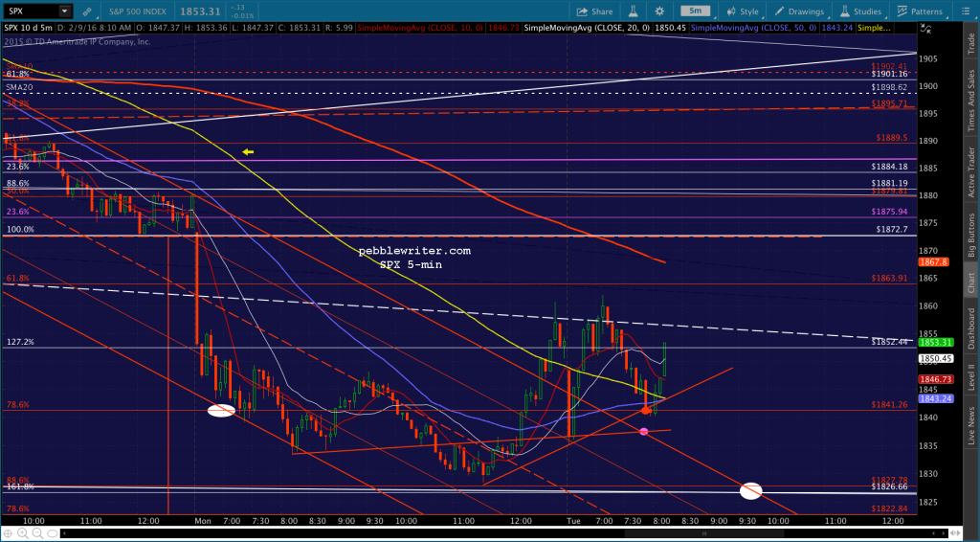Click the purple $1875.94 level label
This screenshot has height=542, width=980.
tap(889, 212)
